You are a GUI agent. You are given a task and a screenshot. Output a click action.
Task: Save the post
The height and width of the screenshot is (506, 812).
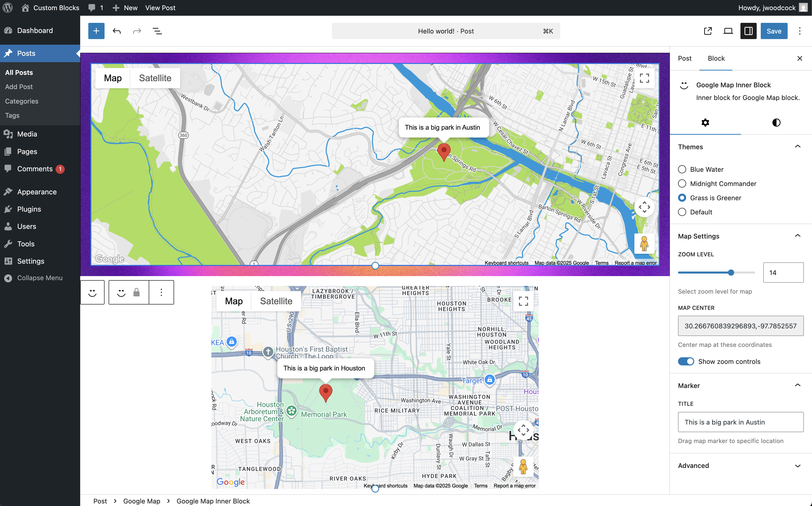(x=773, y=31)
